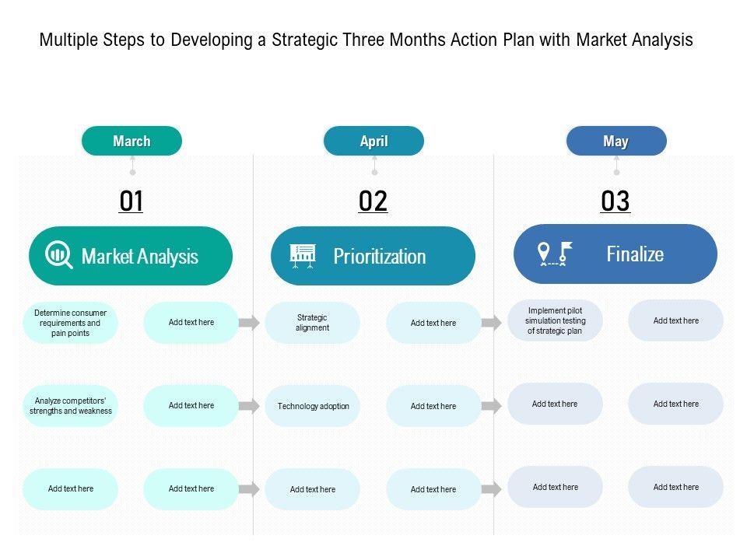Select the March month tab
Viewport: 747px width, 560px height.
point(132,142)
